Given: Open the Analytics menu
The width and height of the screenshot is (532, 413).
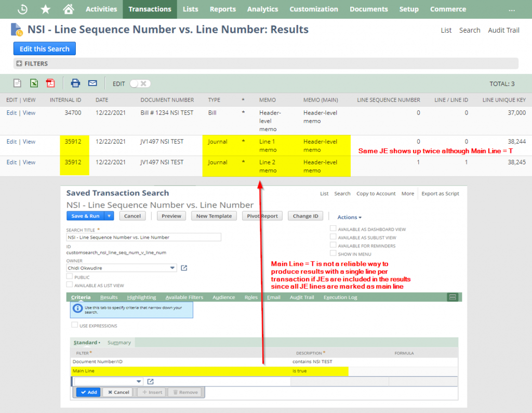Looking at the screenshot, I should [x=262, y=9].
